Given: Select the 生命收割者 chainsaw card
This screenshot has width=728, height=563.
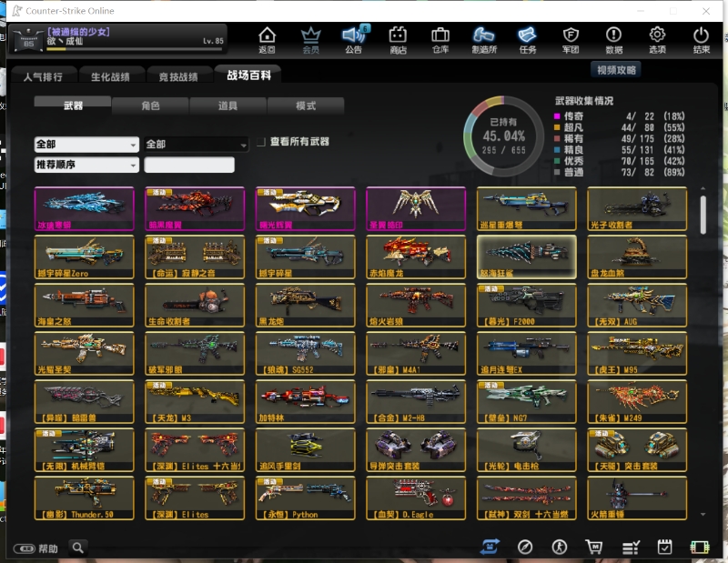Looking at the screenshot, I should pos(195,306).
